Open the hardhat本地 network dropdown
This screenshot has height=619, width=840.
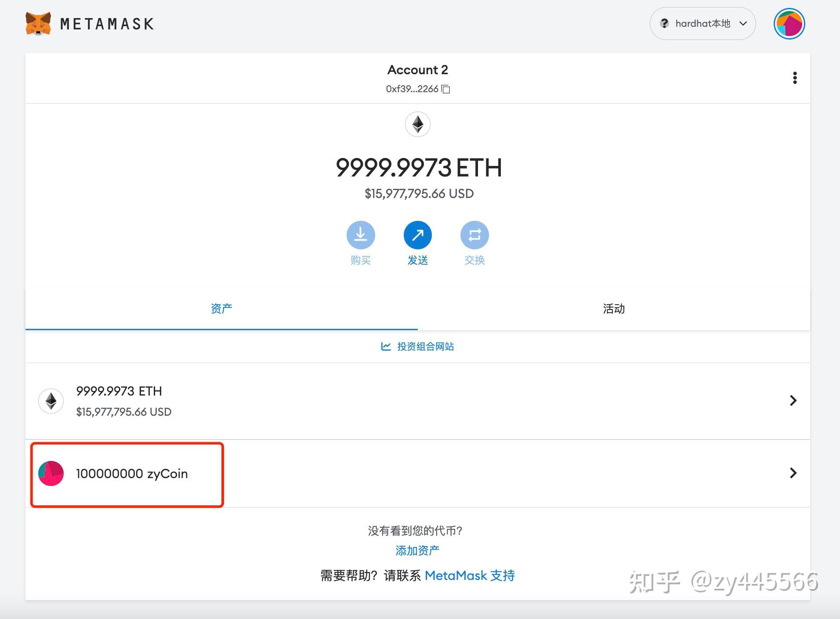702,23
